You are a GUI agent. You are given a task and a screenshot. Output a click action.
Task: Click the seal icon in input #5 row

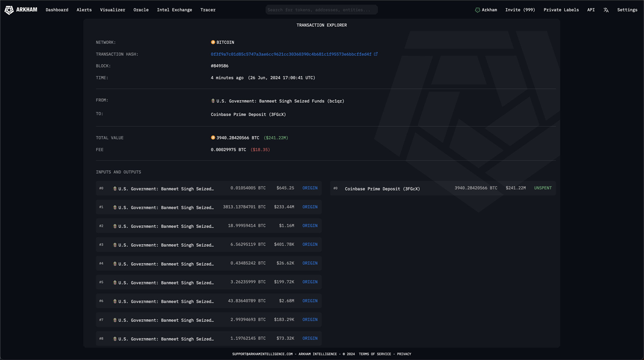click(x=115, y=283)
